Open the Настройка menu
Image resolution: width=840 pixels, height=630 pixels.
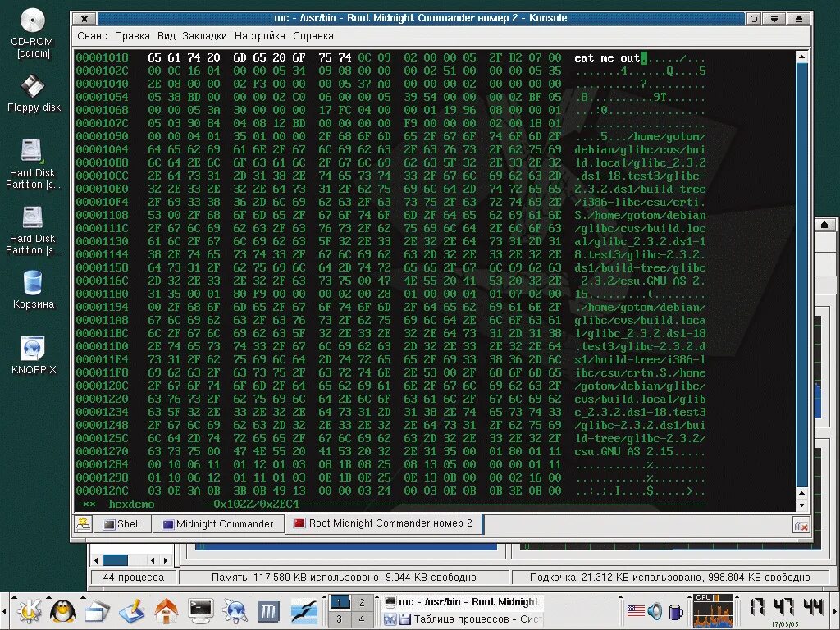260,36
